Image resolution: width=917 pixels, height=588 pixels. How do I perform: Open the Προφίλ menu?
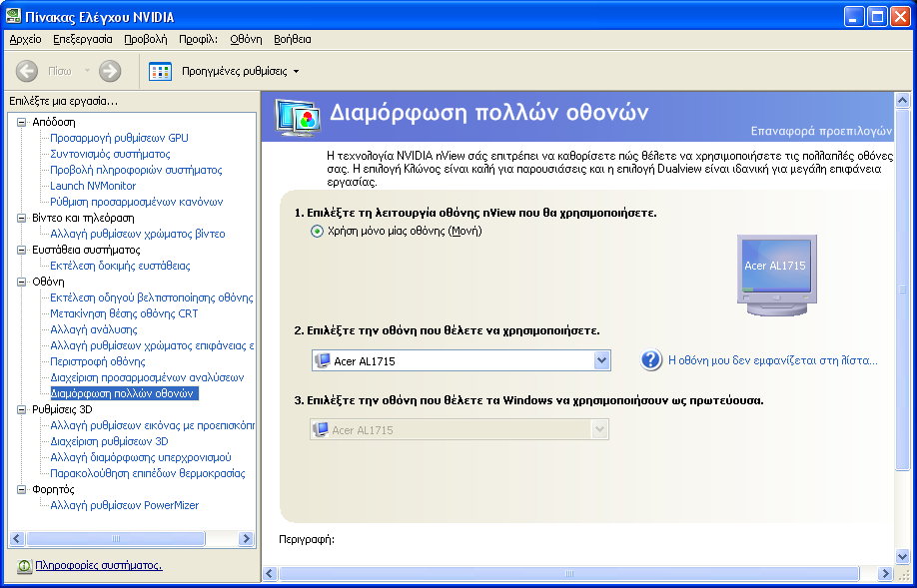[x=198, y=39]
